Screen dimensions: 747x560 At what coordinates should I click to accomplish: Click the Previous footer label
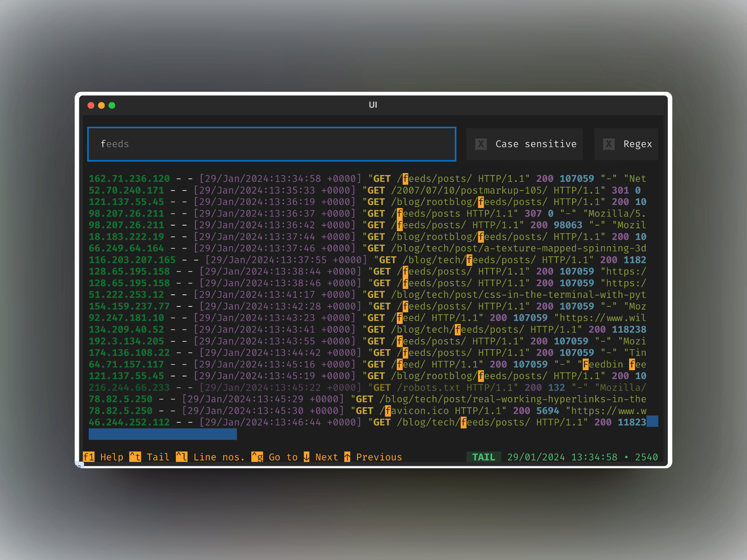(379, 457)
